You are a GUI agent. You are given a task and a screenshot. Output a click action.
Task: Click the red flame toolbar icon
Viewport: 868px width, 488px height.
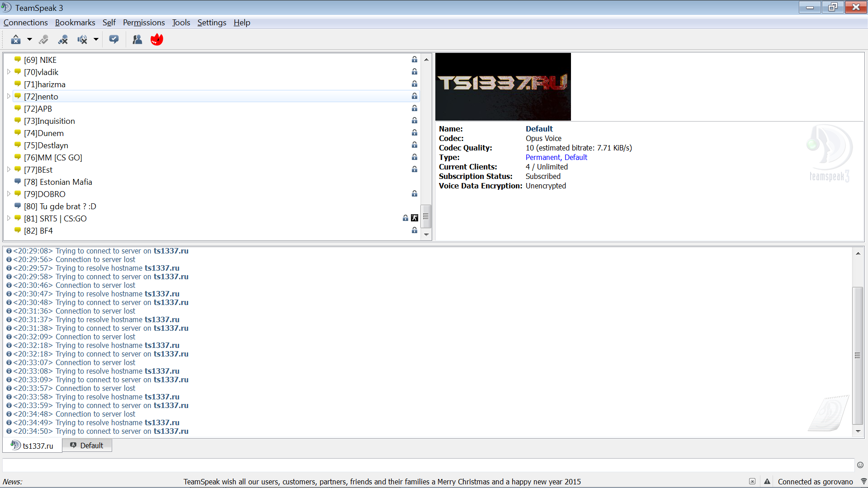(157, 40)
